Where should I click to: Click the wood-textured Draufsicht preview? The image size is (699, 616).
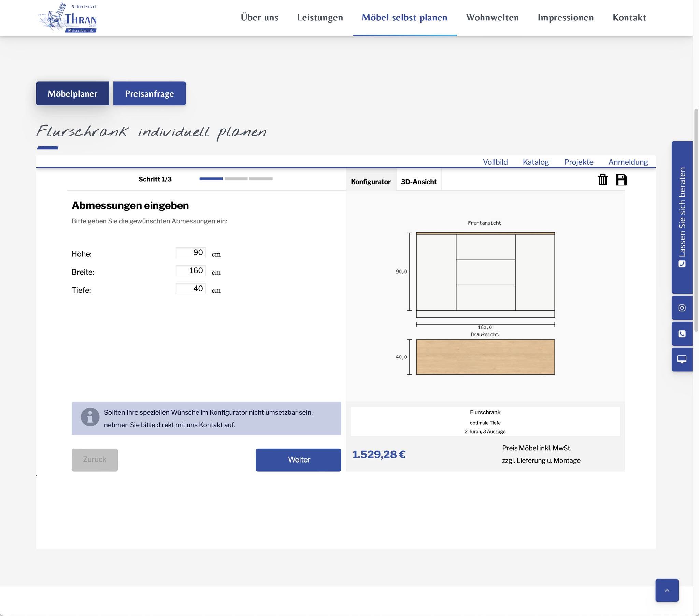pyautogui.click(x=485, y=357)
